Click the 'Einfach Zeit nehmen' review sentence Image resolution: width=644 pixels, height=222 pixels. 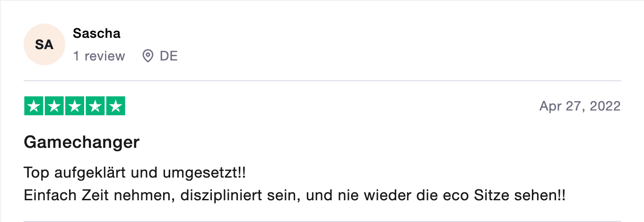tap(295, 195)
